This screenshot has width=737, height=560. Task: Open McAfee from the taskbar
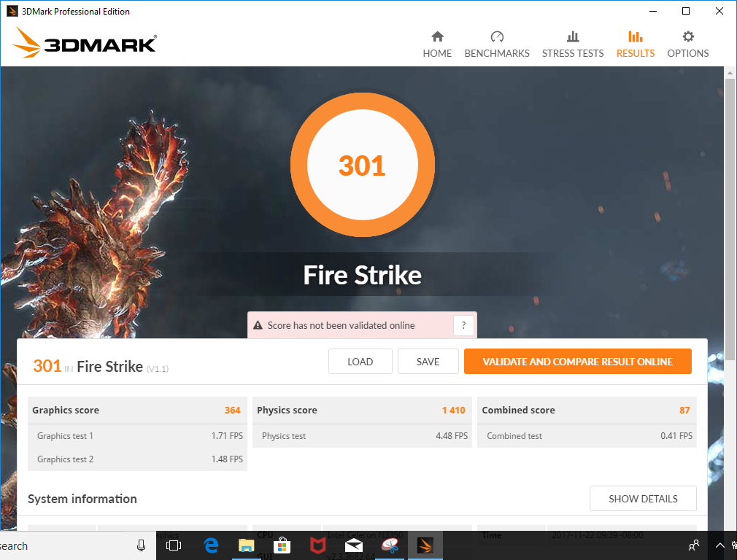pyautogui.click(x=317, y=545)
